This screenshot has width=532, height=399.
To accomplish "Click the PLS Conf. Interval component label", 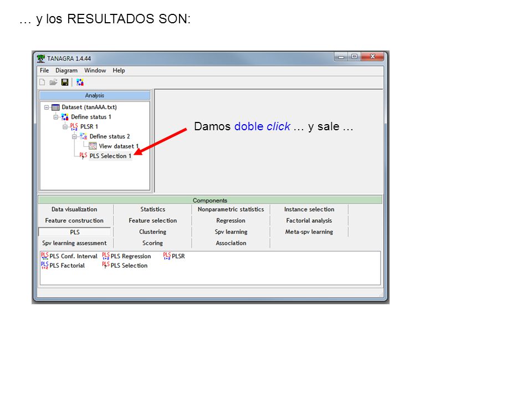I will (73, 256).
